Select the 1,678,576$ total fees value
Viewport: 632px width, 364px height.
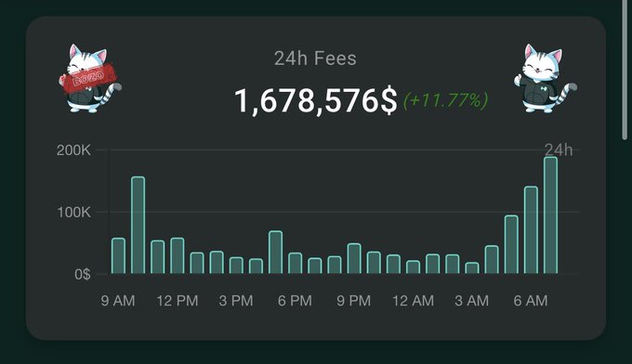pos(316,100)
